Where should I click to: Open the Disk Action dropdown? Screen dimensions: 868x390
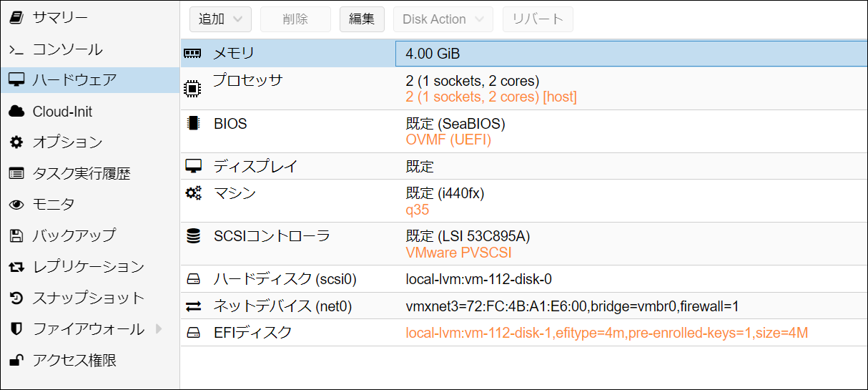(x=443, y=19)
